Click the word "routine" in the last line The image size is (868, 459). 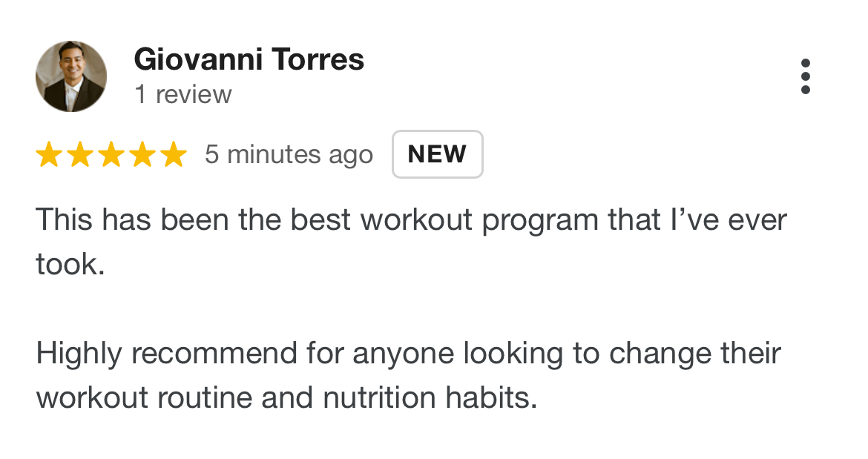click(x=205, y=397)
